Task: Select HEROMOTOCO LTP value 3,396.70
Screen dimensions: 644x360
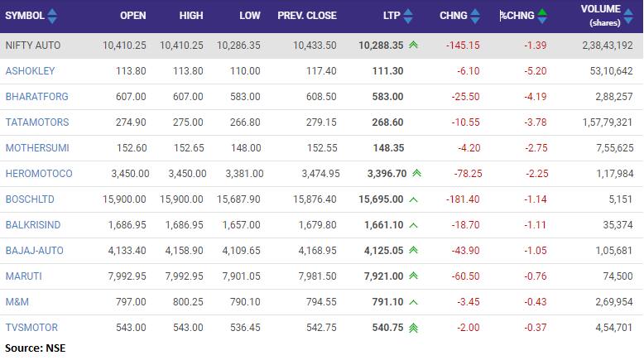Action: [x=387, y=173]
